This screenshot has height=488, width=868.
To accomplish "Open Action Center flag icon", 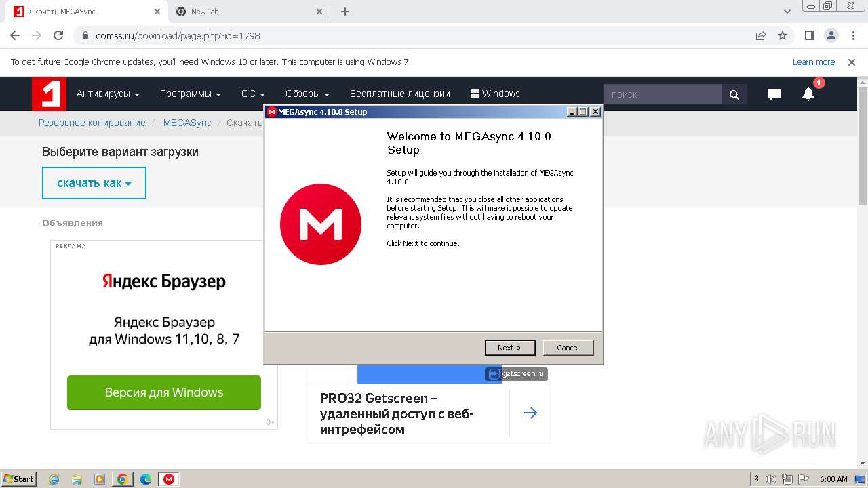I will tap(804, 479).
